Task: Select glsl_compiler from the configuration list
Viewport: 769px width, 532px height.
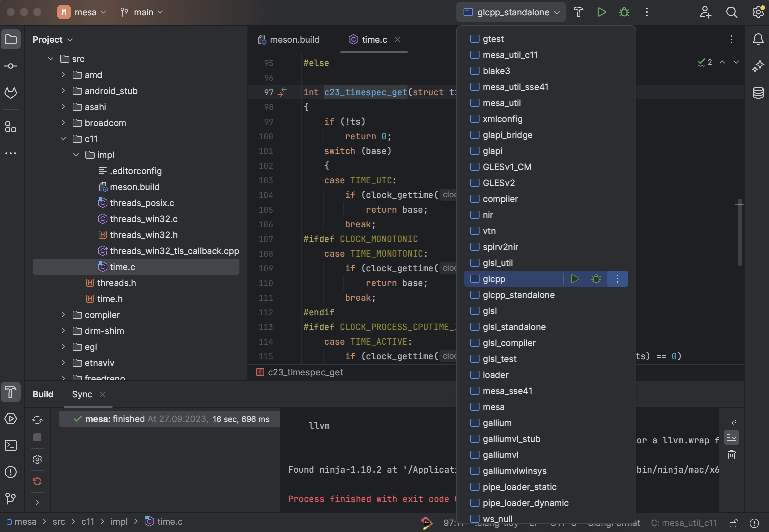Action: click(509, 343)
